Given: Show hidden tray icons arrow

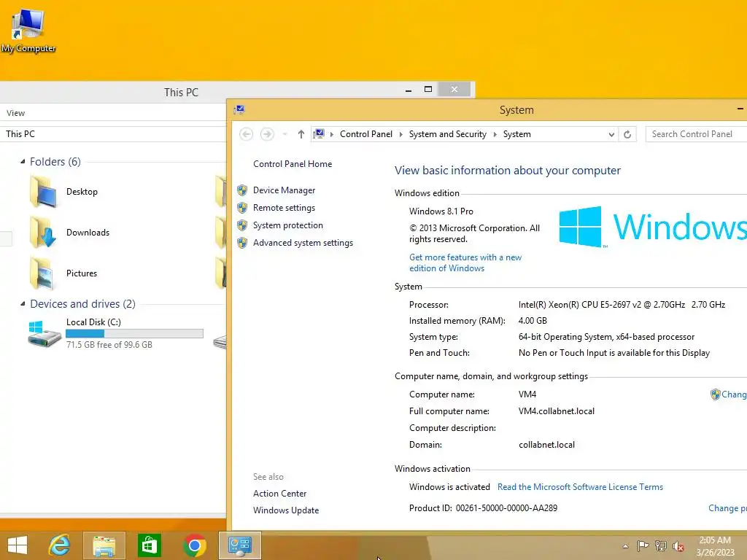Looking at the screenshot, I should (625, 546).
